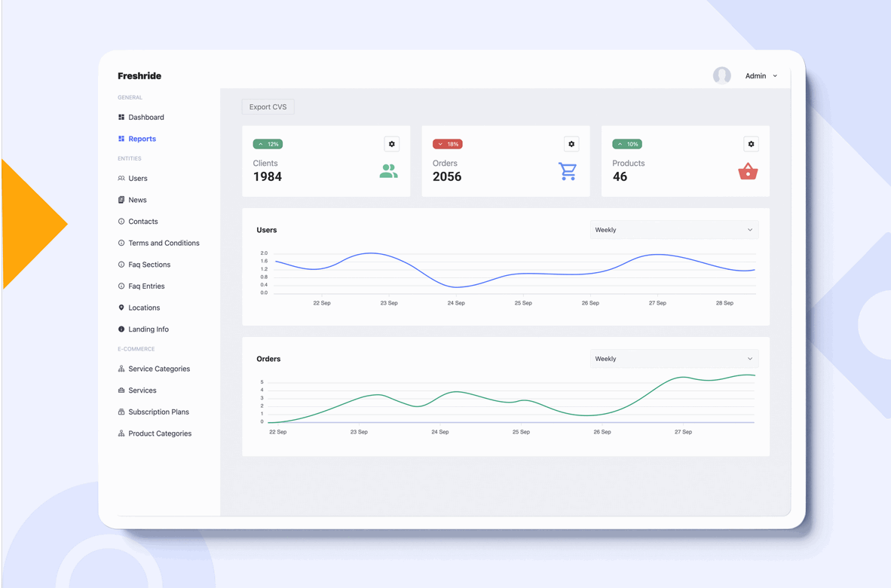Image resolution: width=891 pixels, height=588 pixels.
Task: Go to Subscription Plans page
Action: tap(158, 412)
